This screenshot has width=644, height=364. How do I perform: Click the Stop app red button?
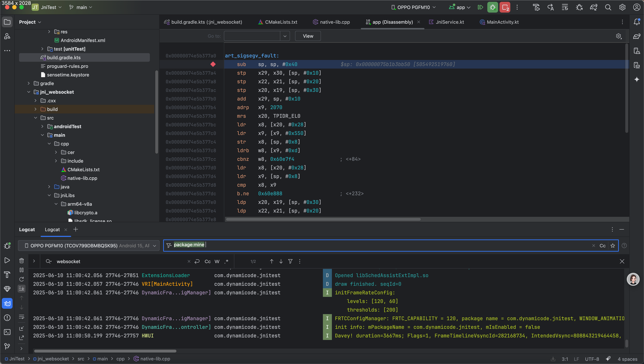coord(505,7)
